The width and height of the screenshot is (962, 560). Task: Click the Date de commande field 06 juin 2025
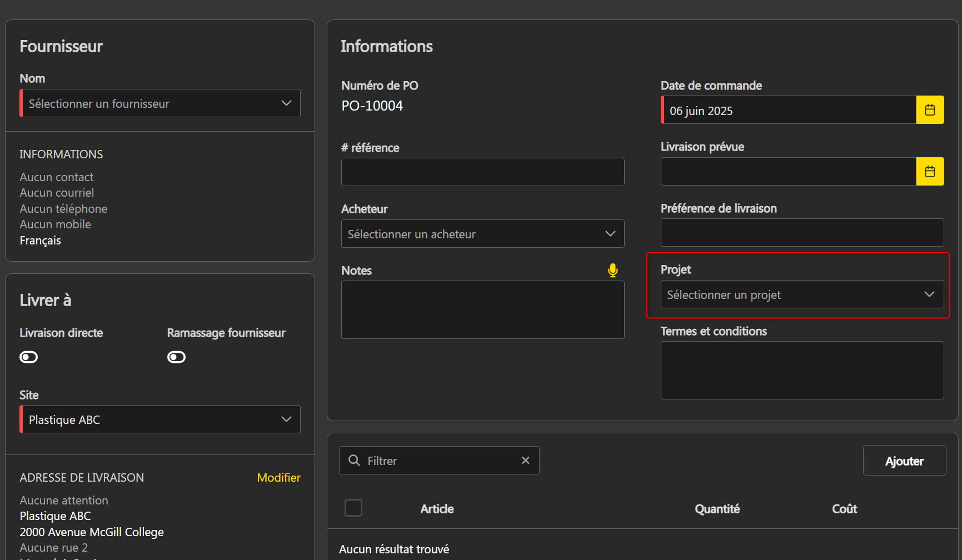(789, 110)
